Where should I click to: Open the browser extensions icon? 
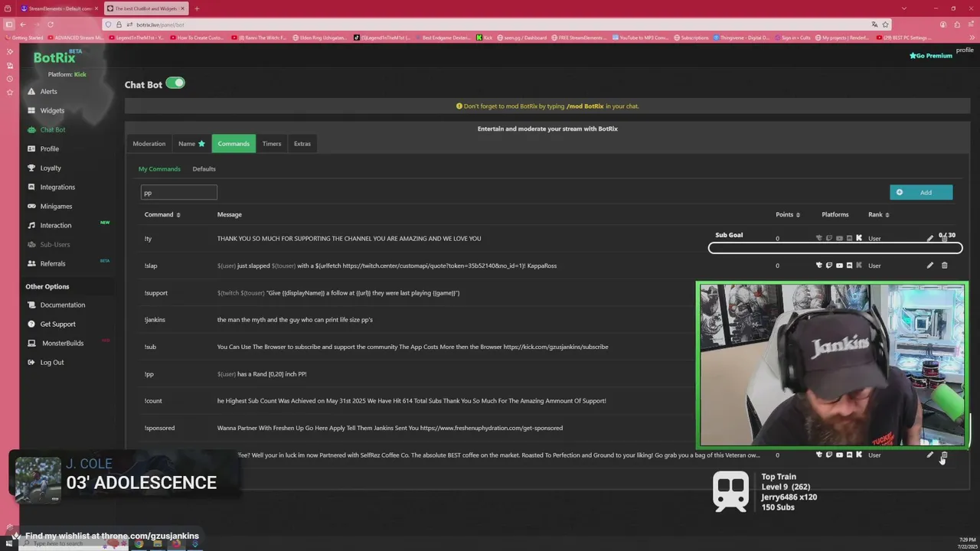tap(956, 24)
